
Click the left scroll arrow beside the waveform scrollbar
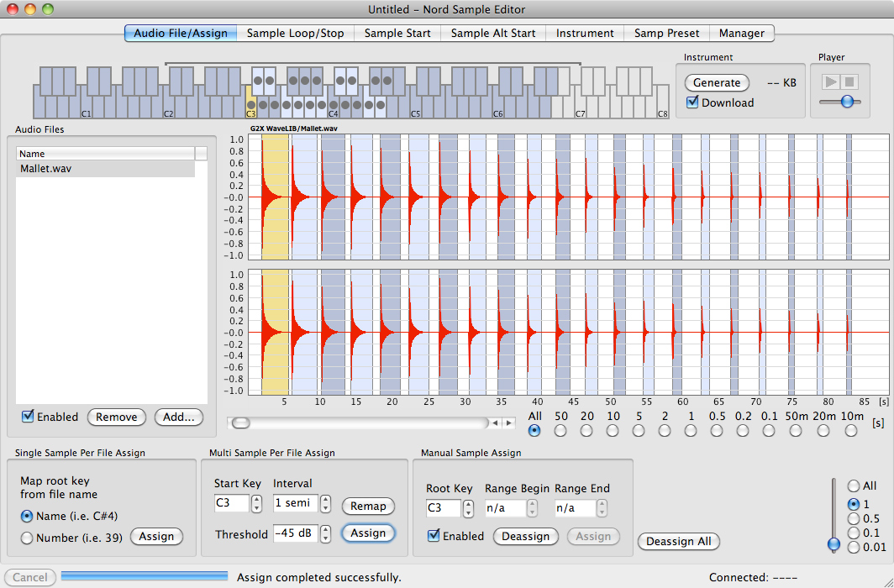click(x=495, y=423)
